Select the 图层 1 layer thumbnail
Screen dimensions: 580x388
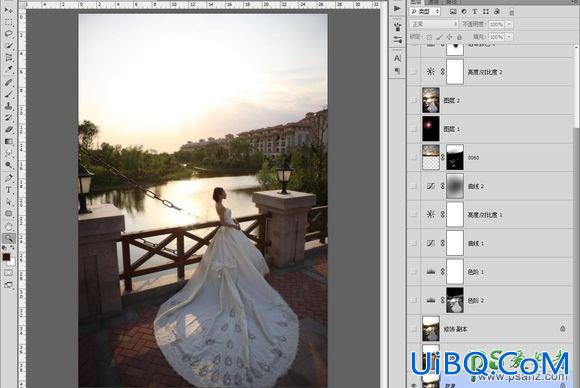431,129
